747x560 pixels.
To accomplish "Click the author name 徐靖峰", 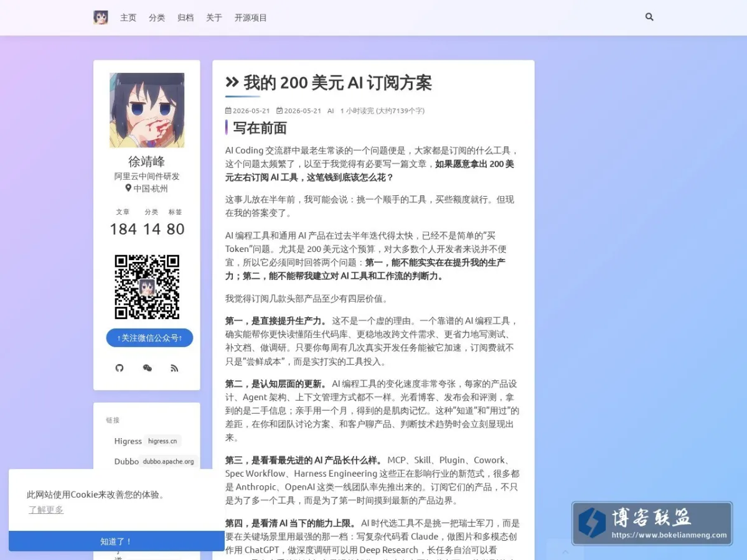I will point(147,161).
